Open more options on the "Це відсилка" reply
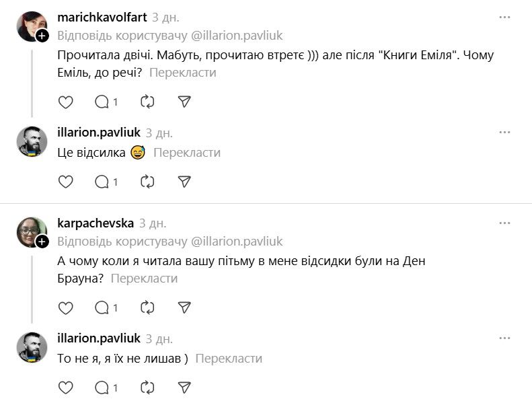 click(504, 133)
